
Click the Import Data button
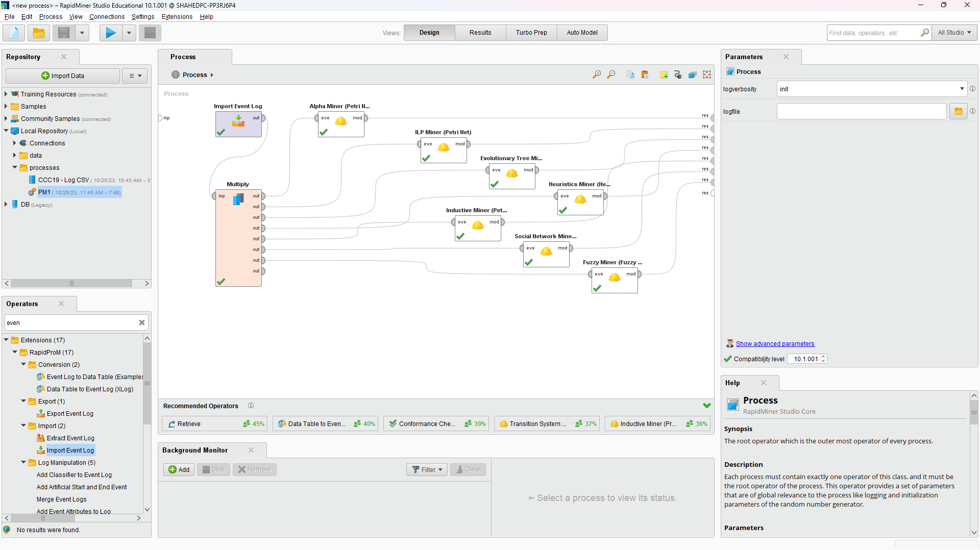pos(63,76)
